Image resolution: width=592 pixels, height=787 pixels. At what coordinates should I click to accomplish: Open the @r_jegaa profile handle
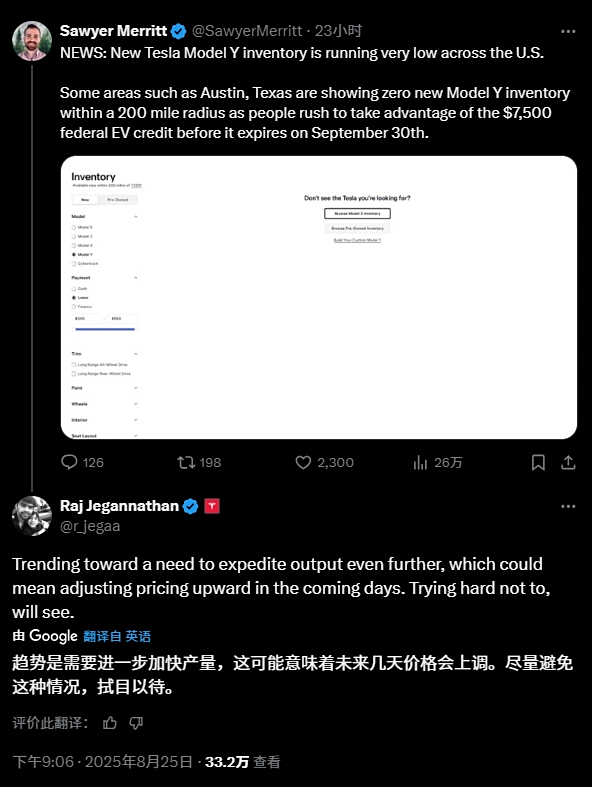90,526
